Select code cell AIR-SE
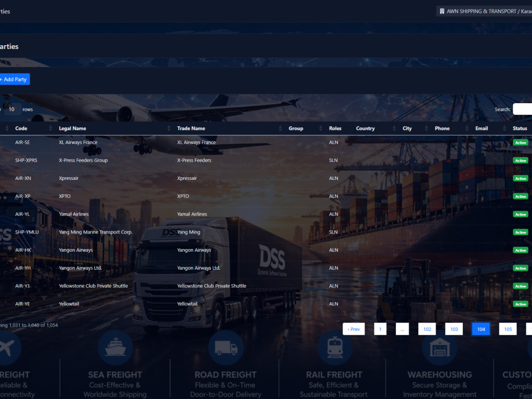The image size is (532, 399). click(x=22, y=143)
